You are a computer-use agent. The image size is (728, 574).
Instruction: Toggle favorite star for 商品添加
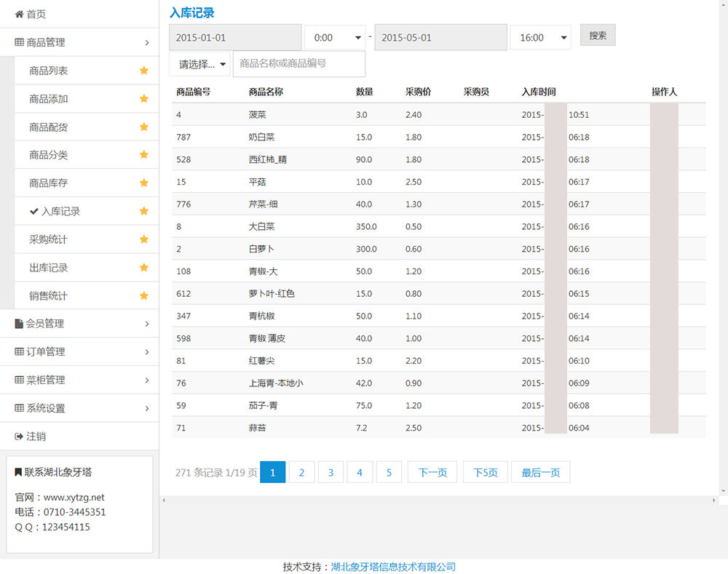144,99
